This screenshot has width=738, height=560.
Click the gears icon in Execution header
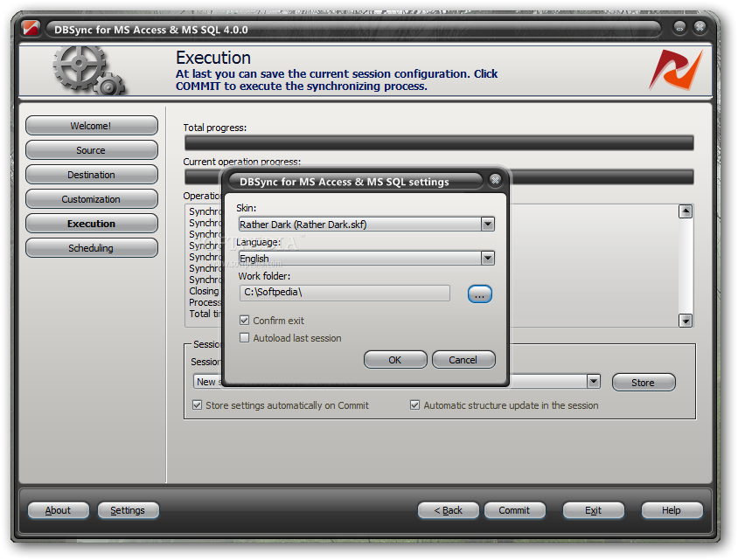point(88,70)
